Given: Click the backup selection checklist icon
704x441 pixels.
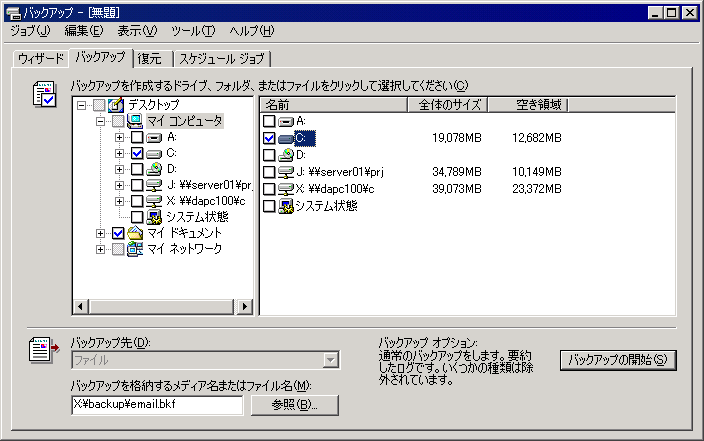Looking at the screenshot, I should pos(44,94).
